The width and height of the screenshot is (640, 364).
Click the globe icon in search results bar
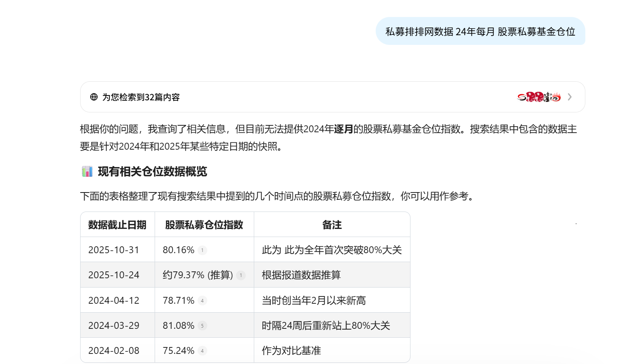[x=94, y=97]
